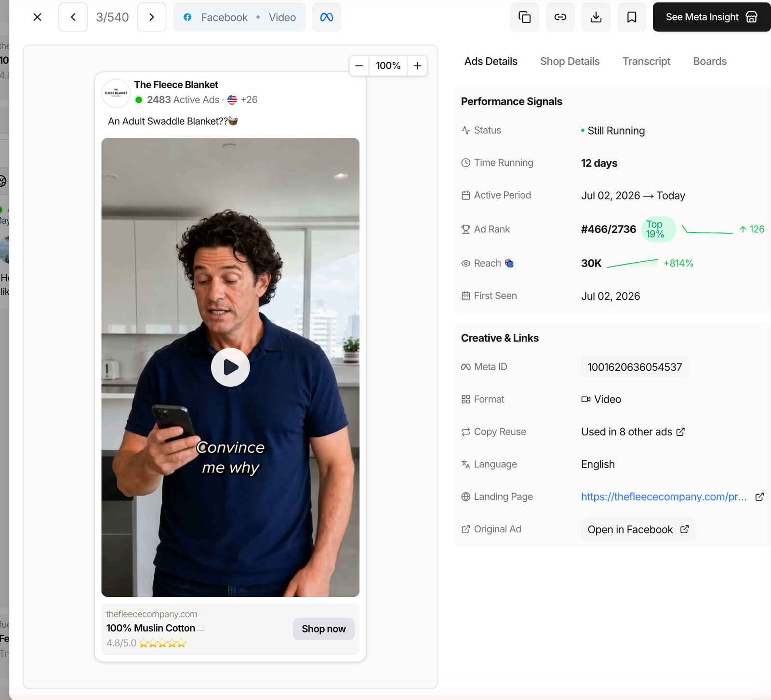The width and height of the screenshot is (771, 700).
Task: Go to the previous ad
Action: [x=73, y=17]
